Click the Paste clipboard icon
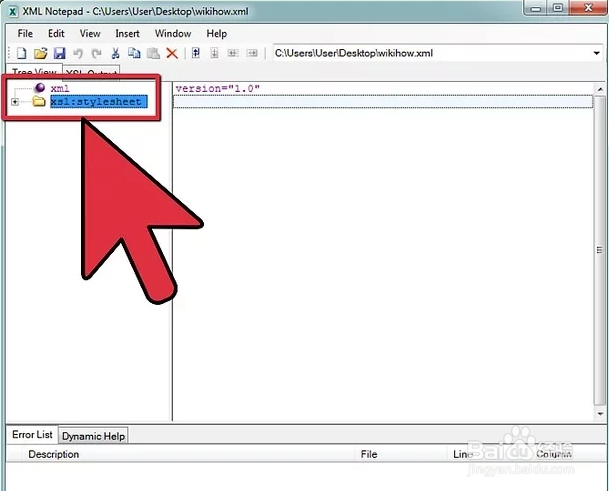 pos(153,53)
